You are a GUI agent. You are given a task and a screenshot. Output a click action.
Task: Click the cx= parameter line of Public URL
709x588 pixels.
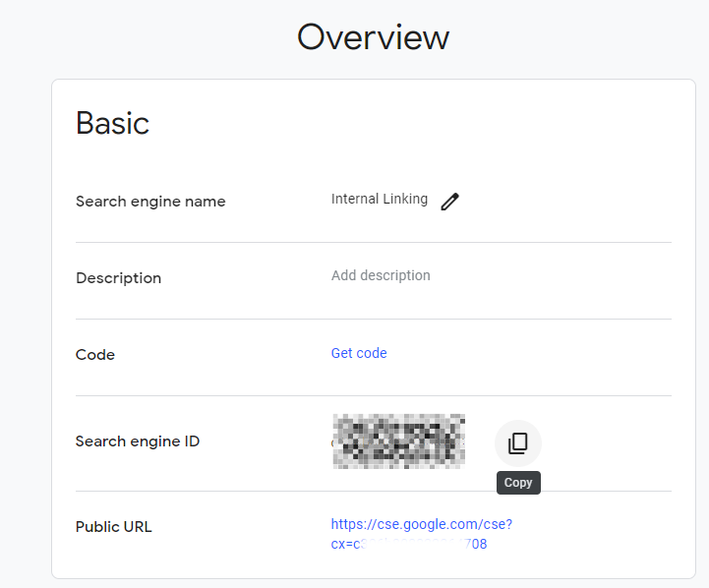408,544
